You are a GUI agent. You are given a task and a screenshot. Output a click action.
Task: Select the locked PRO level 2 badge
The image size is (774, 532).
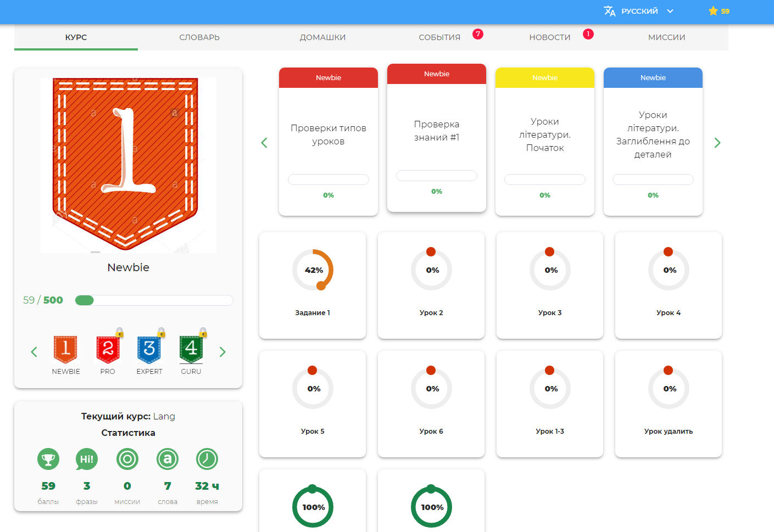pos(108,349)
